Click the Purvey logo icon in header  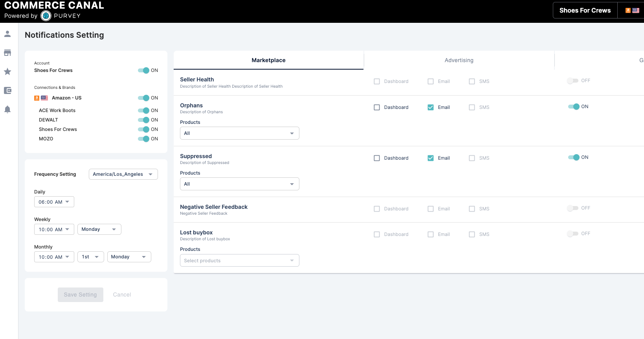pos(46,16)
